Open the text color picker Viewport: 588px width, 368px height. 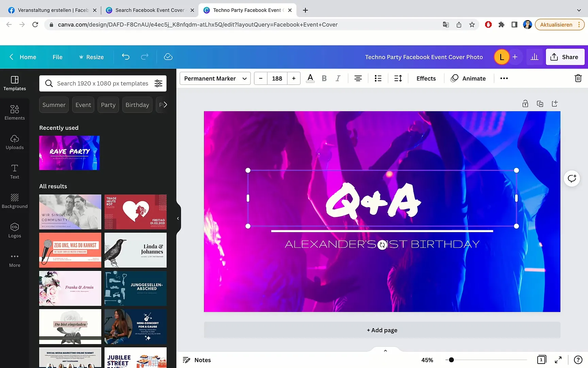[310, 78]
